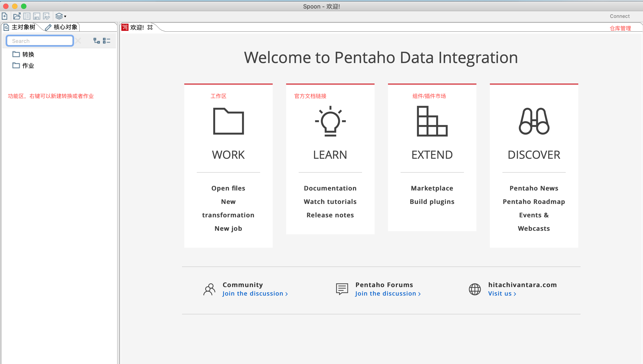Open the Marketplace link
Screen dimensions: 643x364
click(x=432, y=188)
